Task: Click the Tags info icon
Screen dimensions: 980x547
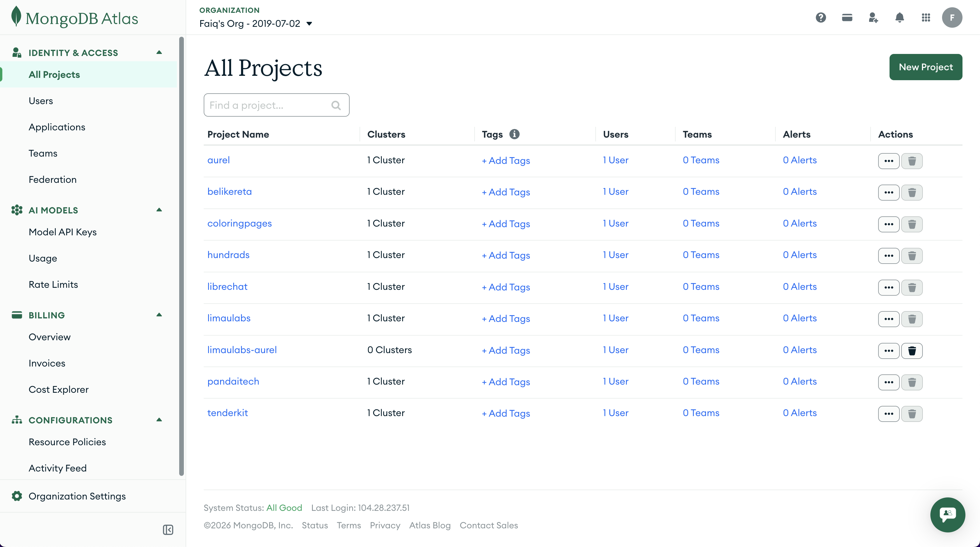Action: coord(514,134)
